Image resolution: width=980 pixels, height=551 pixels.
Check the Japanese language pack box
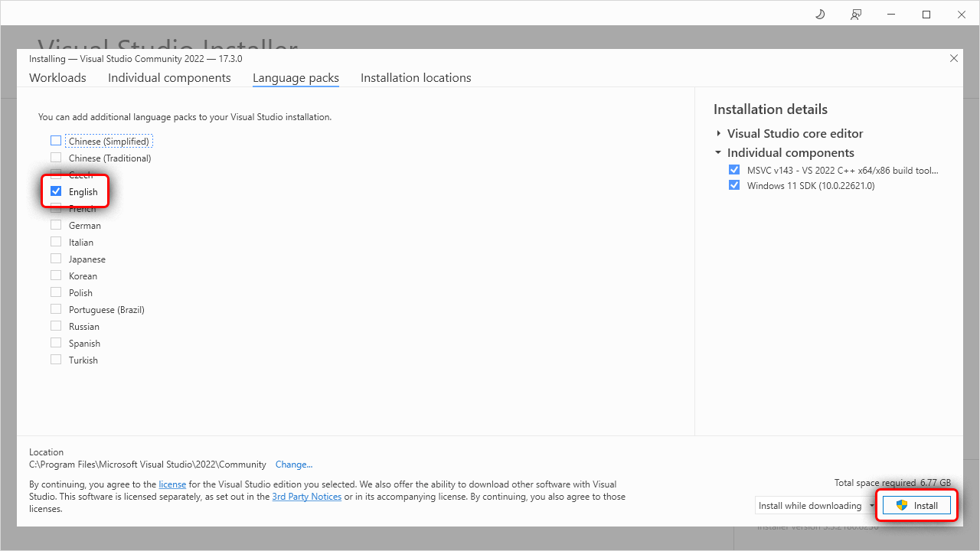click(x=56, y=259)
